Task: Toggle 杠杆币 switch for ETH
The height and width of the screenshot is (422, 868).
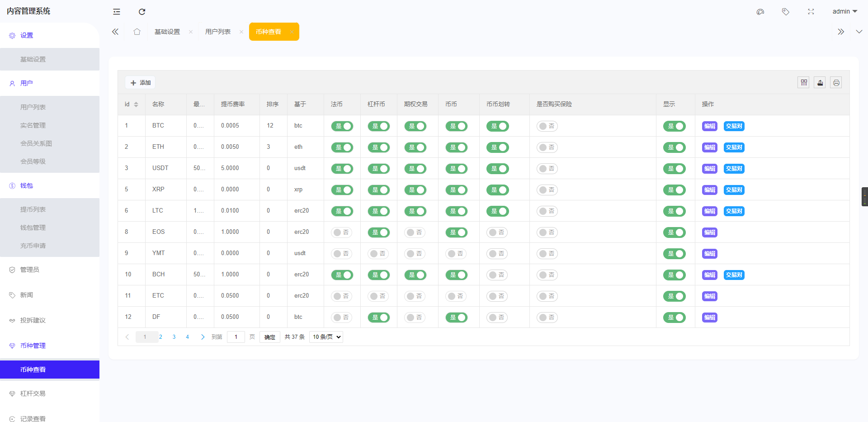Action: (x=379, y=147)
